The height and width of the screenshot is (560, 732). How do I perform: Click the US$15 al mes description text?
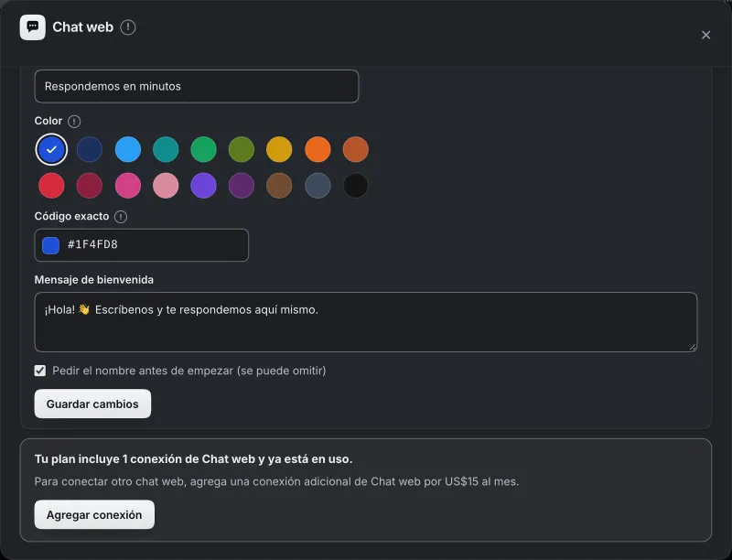277,481
